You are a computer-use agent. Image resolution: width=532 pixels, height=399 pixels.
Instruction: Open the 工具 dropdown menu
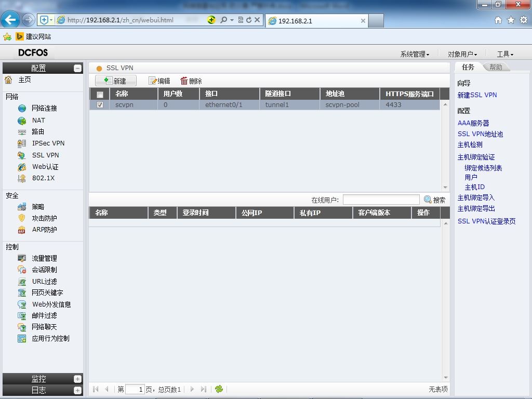click(505, 54)
